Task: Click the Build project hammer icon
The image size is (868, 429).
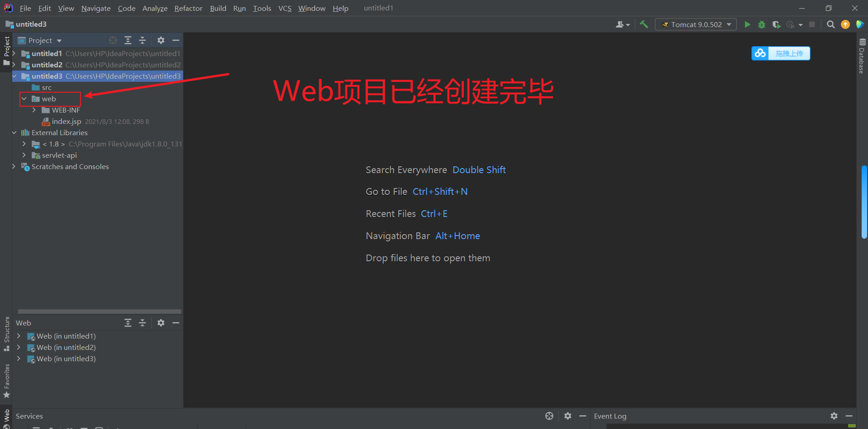Action: tap(644, 24)
